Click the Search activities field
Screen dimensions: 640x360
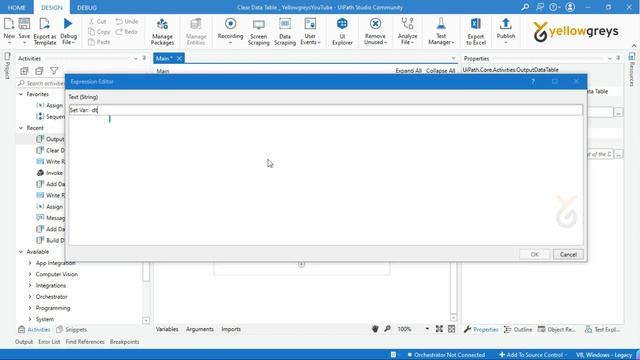42,83
